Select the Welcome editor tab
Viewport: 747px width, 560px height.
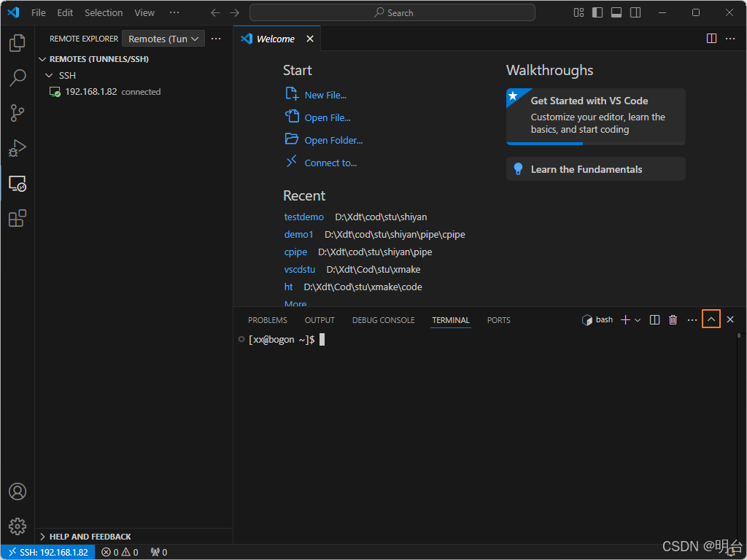[x=275, y=39]
